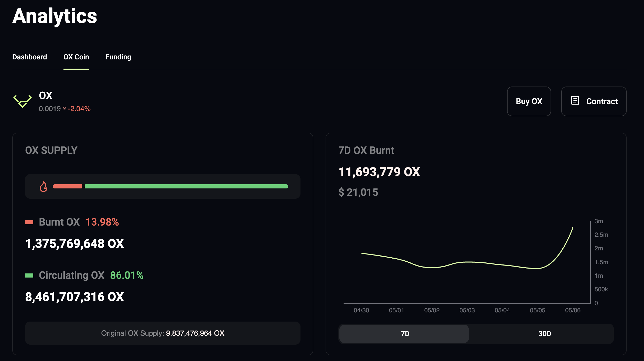Switch chart range to 7D
The image size is (644, 361).
click(404, 334)
